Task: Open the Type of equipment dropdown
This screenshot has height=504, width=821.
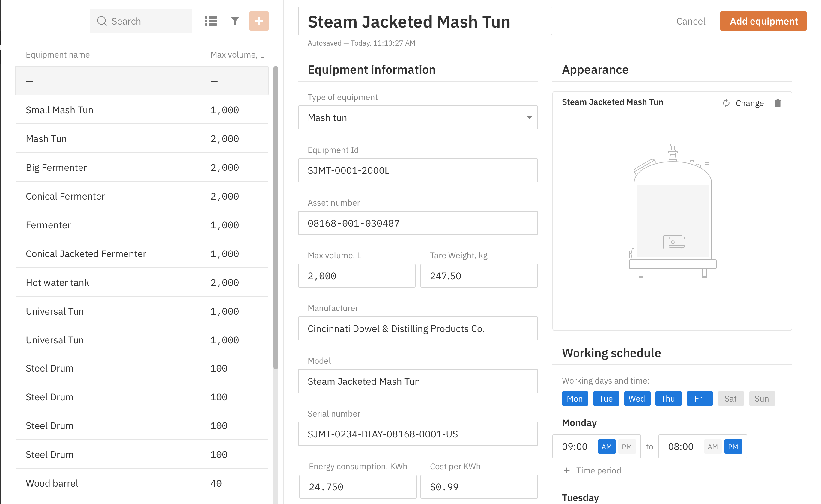Action: 418,118
